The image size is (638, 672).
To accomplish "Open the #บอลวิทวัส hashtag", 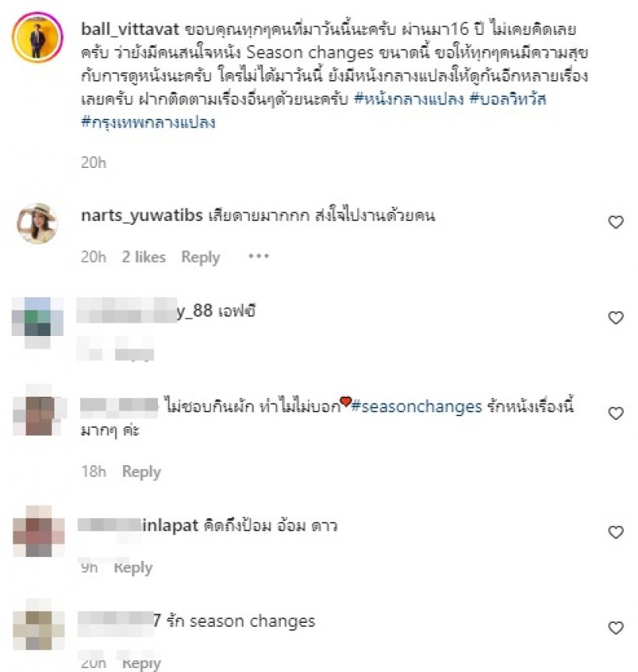I will (508, 99).
